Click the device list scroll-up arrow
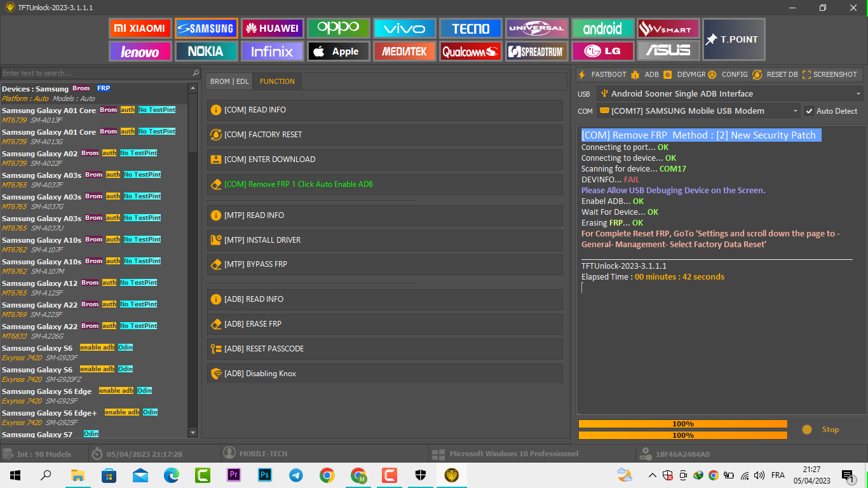Viewport: 868px width, 488px height. click(193, 87)
